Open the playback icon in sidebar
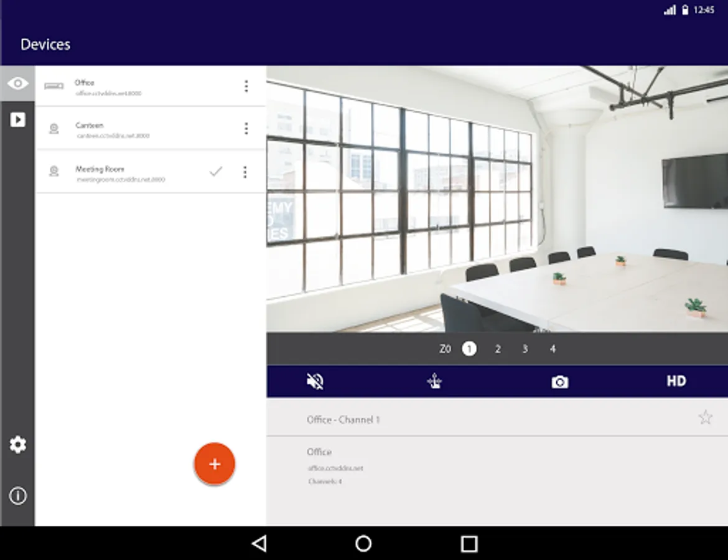Screen dimensions: 728x560 pyautogui.click(x=17, y=119)
